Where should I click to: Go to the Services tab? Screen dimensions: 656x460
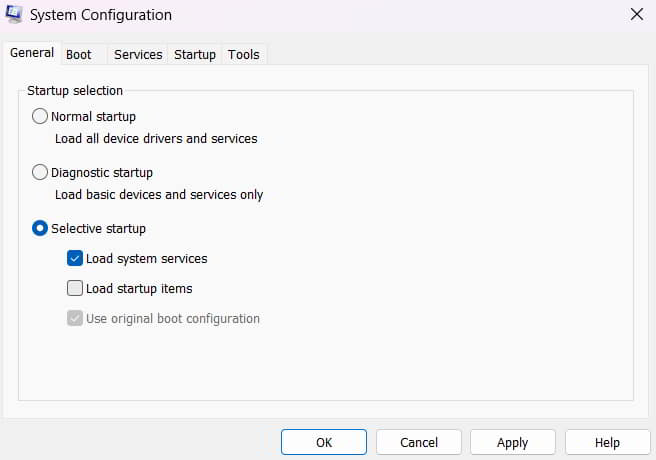pyautogui.click(x=138, y=54)
